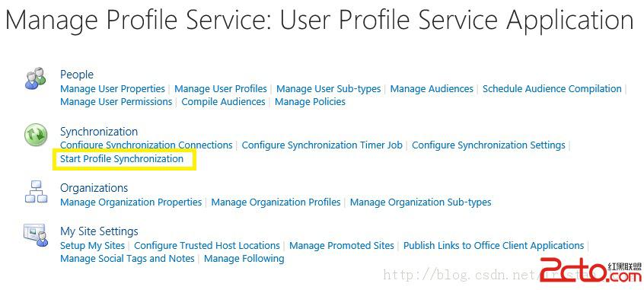Click the People group icon
The height and width of the screenshot is (290, 644).
coord(36,78)
